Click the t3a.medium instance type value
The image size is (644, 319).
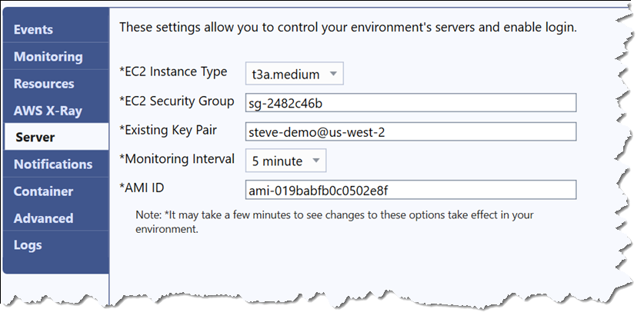[x=285, y=75]
